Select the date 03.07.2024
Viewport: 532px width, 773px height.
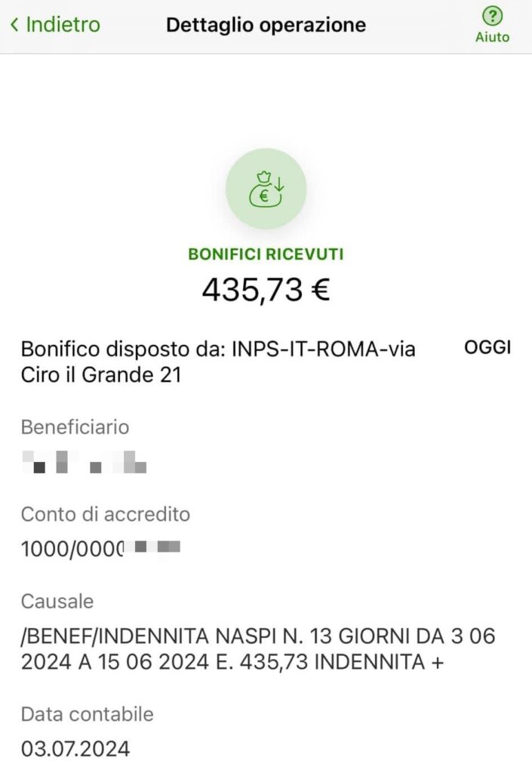75,749
